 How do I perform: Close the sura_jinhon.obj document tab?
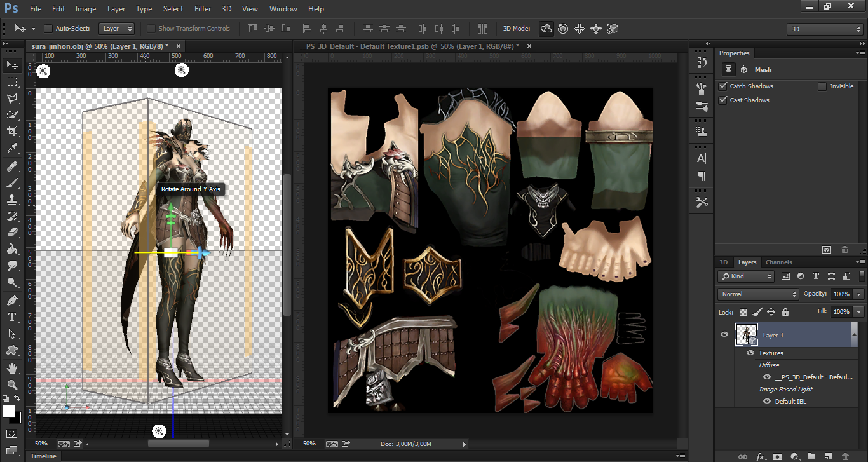point(179,46)
